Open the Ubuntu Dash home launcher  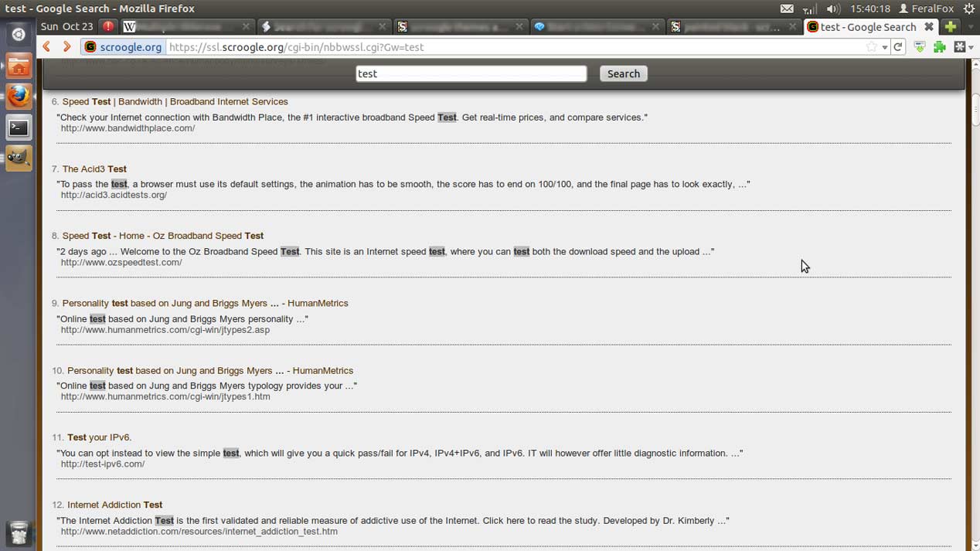(19, 35)
